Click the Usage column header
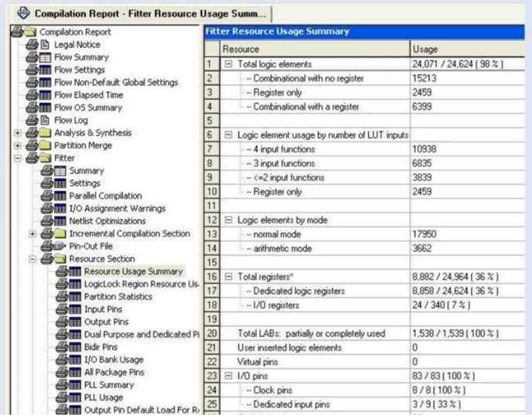This screenshot has height=417, width=532. click(x=468, y=50)
